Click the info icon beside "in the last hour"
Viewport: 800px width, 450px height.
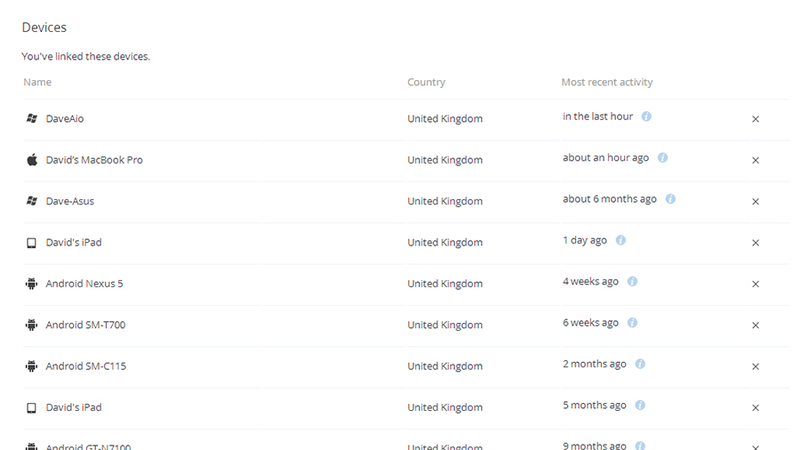click(646, 116)
